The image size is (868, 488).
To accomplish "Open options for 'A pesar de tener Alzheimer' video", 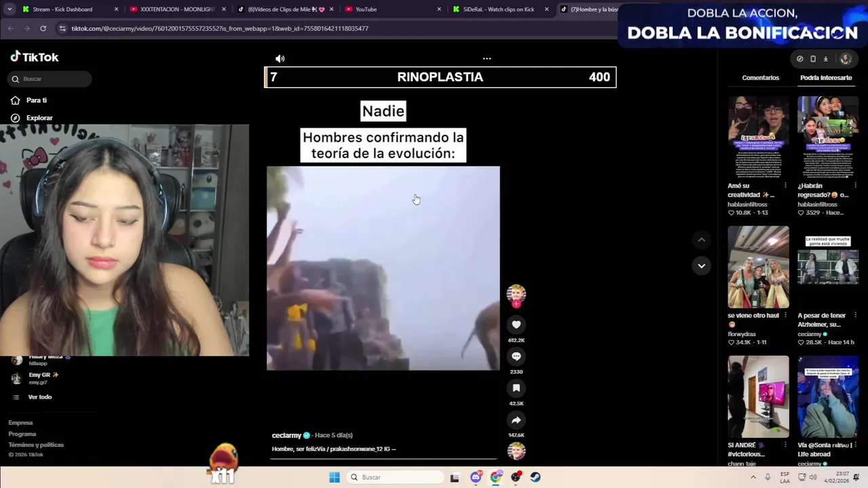I will [855, 315].
